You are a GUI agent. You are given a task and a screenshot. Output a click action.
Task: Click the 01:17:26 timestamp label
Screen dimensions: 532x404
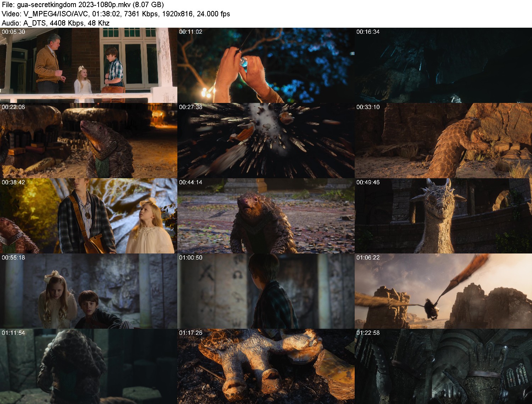coord(191,333)
